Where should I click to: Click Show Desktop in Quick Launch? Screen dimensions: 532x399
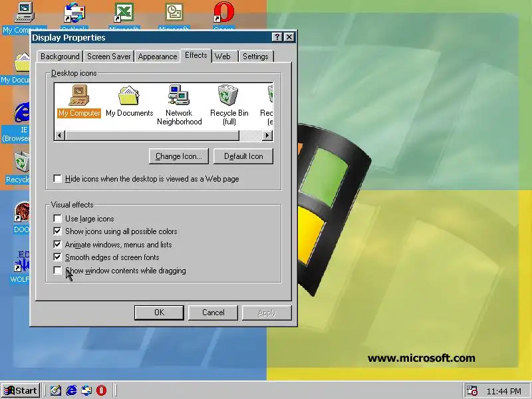click(x=56, y=390)
